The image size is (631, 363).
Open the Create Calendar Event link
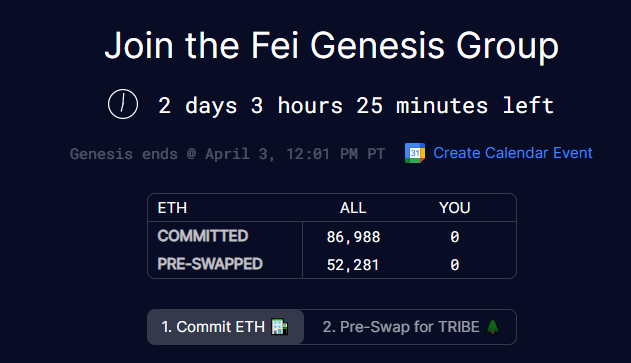tap(513, 153)
